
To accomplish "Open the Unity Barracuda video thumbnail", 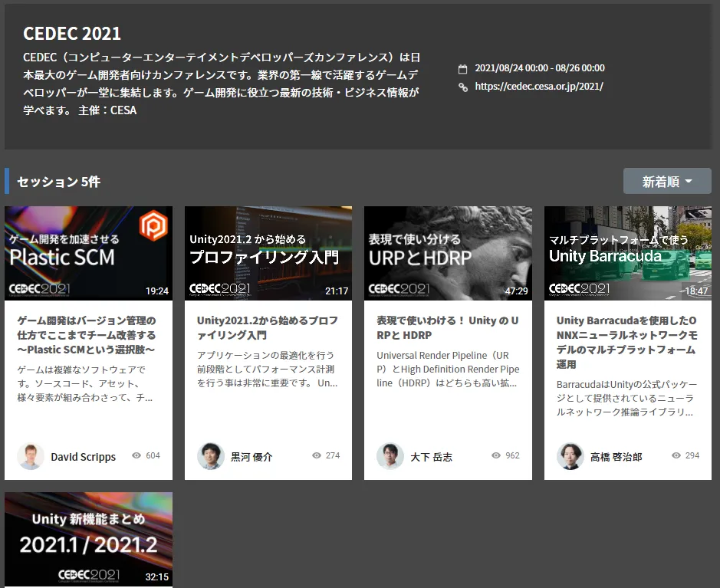I will (628, 253).
